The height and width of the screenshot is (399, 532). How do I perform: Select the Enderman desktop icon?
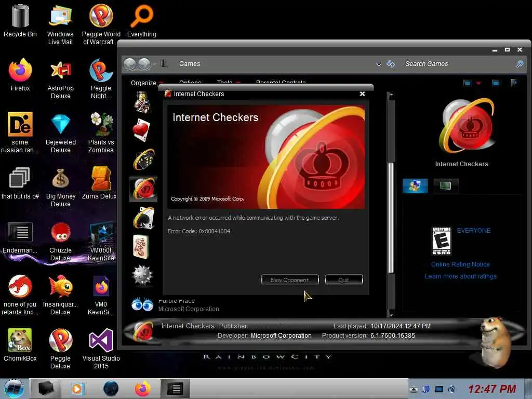(20, 237)
